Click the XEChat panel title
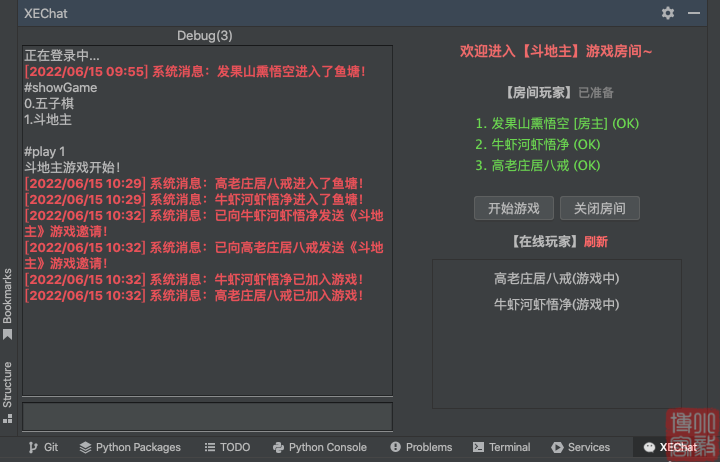720x462 pixels. point(46,13)
